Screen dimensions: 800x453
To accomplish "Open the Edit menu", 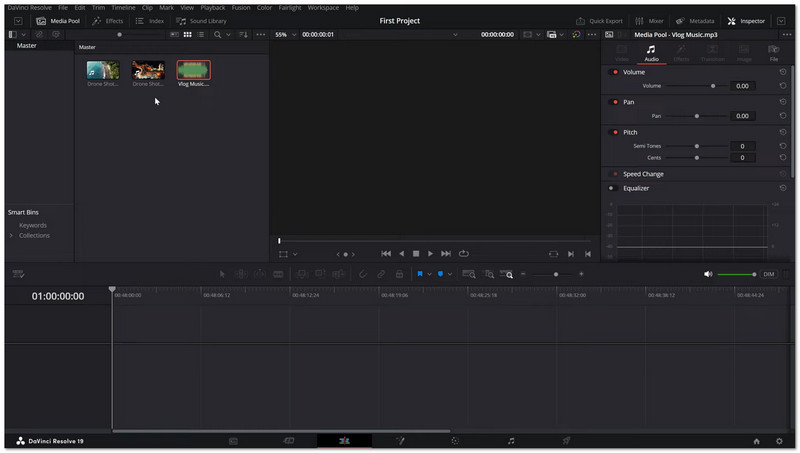I will click(x=80, y=8).
